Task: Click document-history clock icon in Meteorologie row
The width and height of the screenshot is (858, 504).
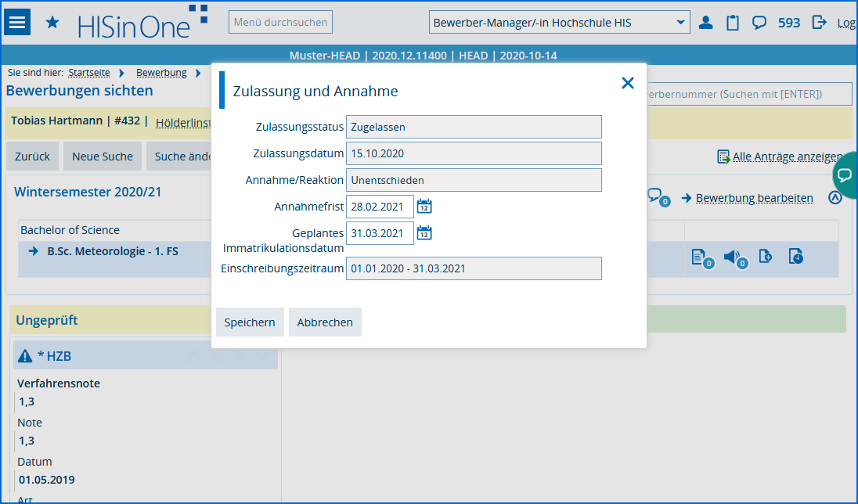Action: pos(795,256)
